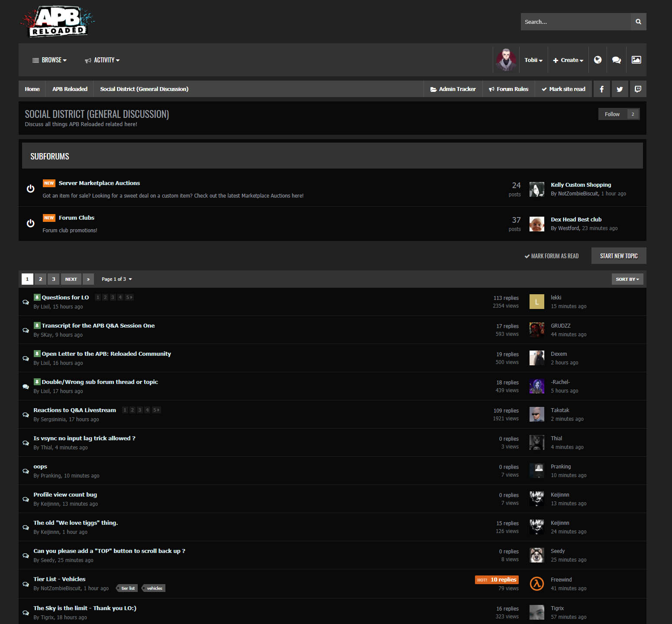Image resolution: width=672 pixels, height=624 pixels.
Task: Click Start New Topic button
Action: pos(619,256)
